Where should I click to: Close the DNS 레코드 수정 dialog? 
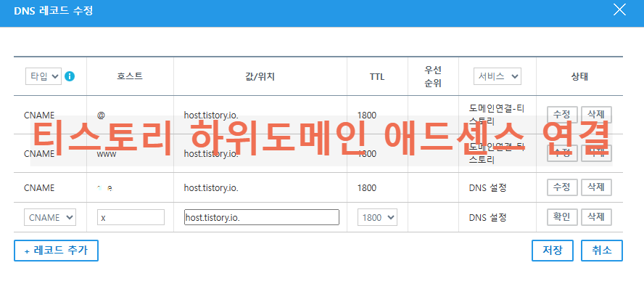click(619, 10)
